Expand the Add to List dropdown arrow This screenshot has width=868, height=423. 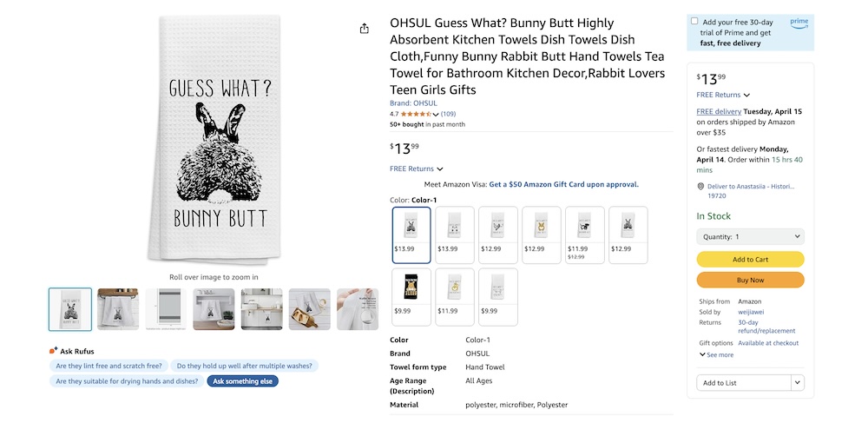[798, 383]
